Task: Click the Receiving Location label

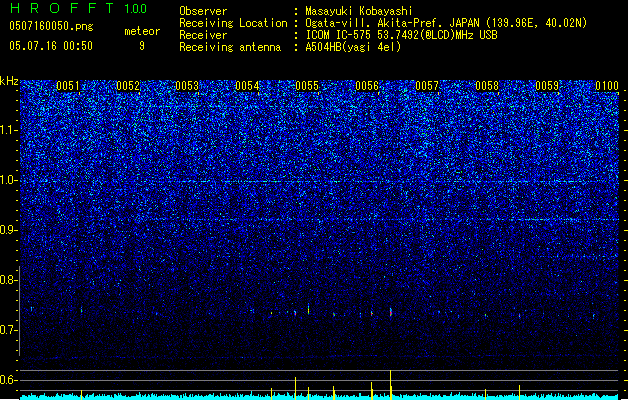Action: (x=233, y=23)
